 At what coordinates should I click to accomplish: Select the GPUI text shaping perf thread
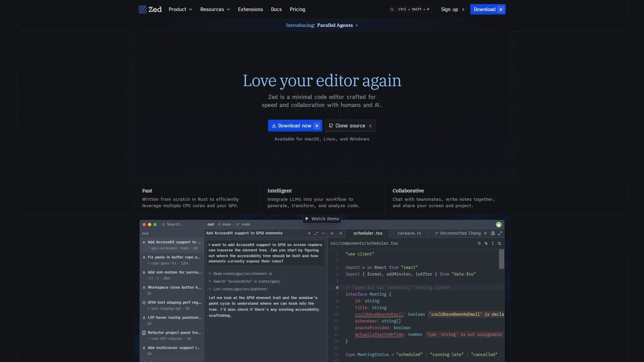pyautogui.click(x=172, y=305)
